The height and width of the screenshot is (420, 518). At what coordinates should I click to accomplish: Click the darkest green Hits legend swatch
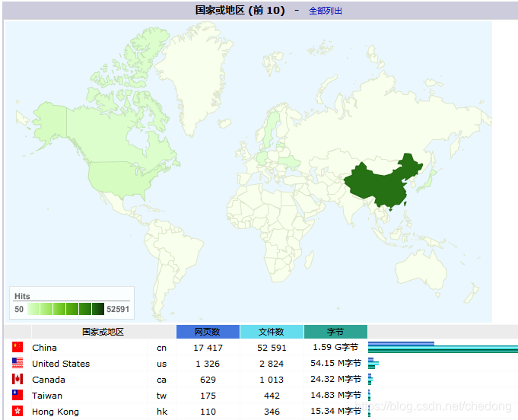coord(98,309)
